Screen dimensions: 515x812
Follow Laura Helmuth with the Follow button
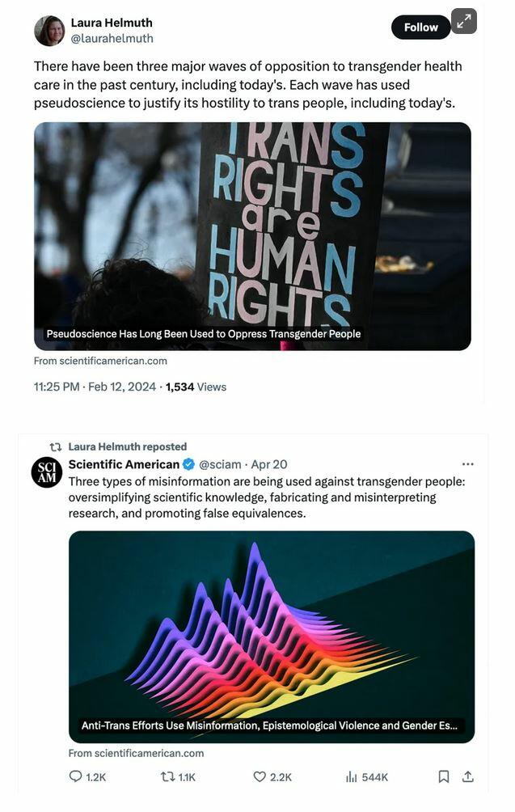420,27
